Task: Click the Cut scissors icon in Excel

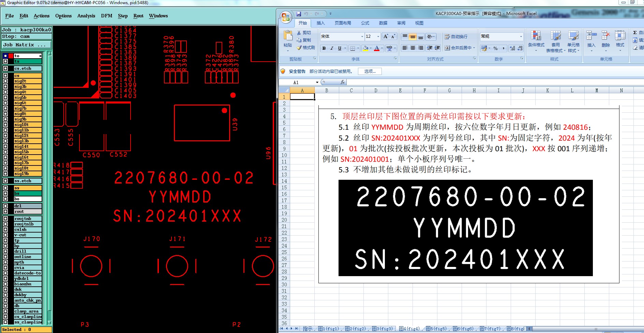Action: (299, 33)
